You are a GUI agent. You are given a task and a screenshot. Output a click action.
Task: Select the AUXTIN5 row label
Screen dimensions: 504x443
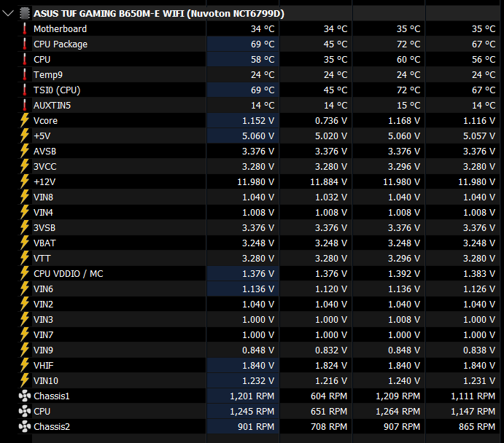pyautogui.click(x=52, y=106)
